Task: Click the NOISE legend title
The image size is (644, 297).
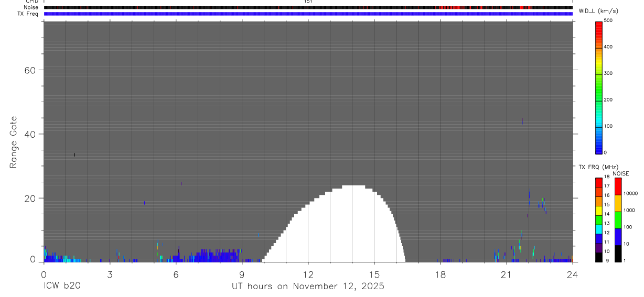Action: point(621,173)
